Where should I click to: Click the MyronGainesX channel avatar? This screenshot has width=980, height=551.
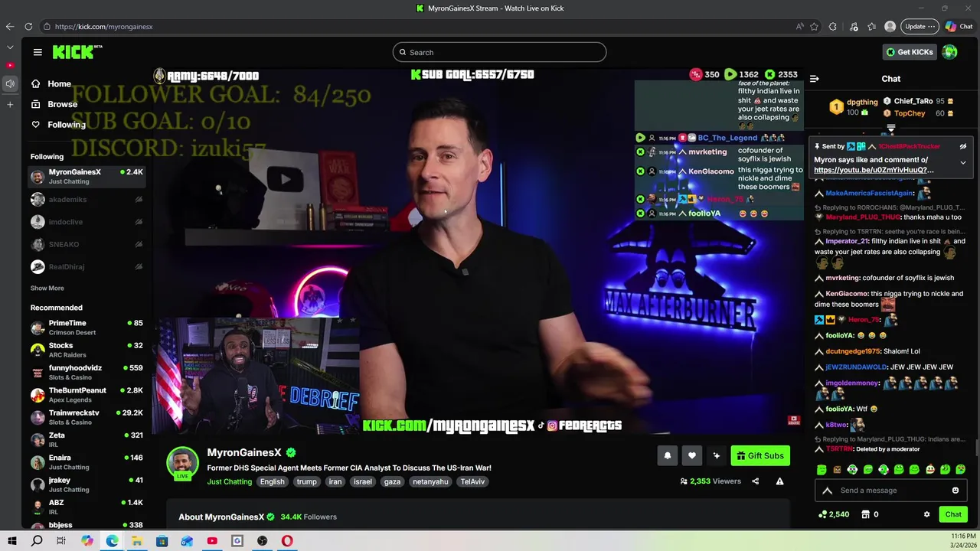(182, 462)
